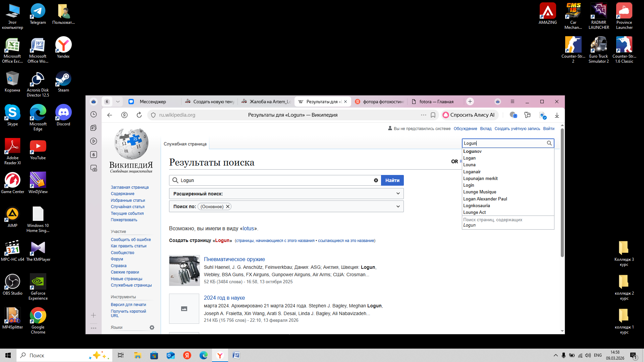Viewport: 644px width, 362px height.
Task: Click the magnifier icon in Wikipedia search box
Action: point(549,143)
